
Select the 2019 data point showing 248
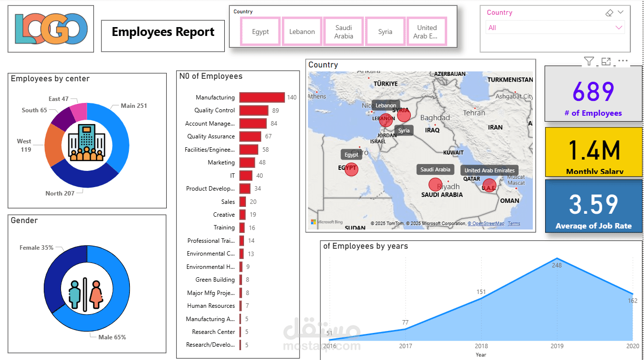[x=556, y=258]
